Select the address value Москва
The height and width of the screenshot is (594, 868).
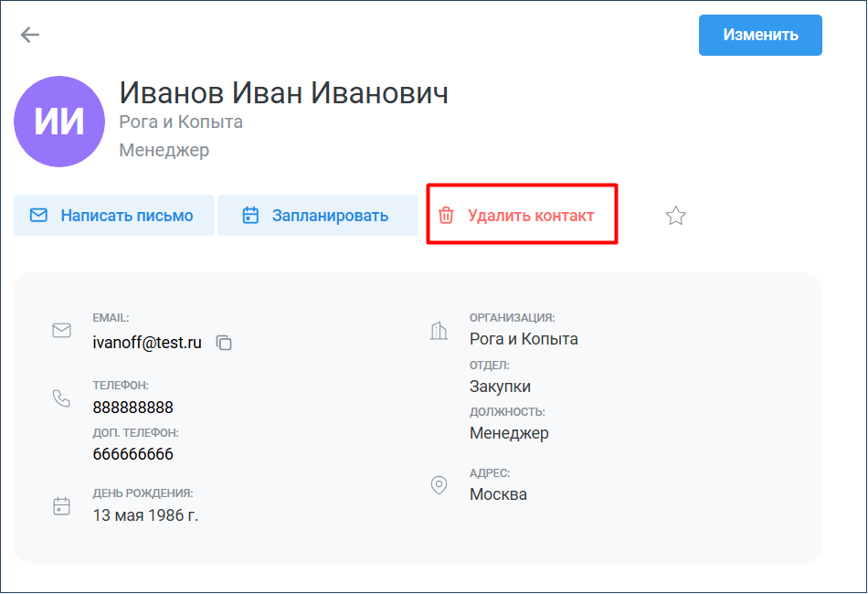[498, 494]
